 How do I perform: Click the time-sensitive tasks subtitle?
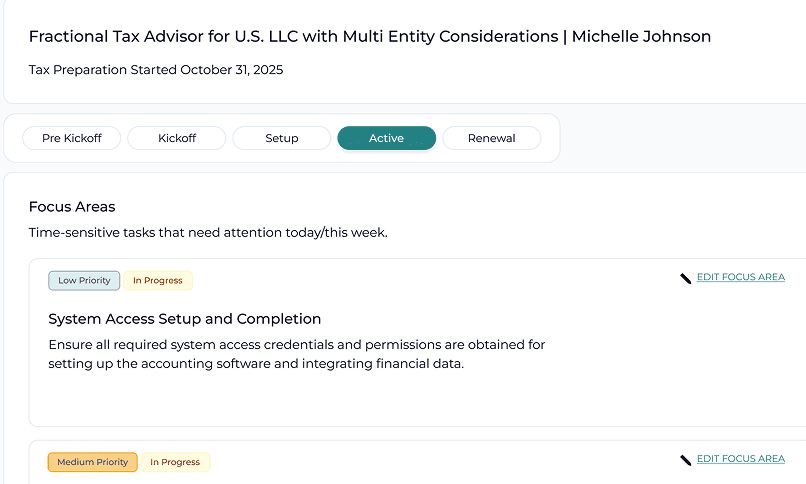tap(208, 233)
